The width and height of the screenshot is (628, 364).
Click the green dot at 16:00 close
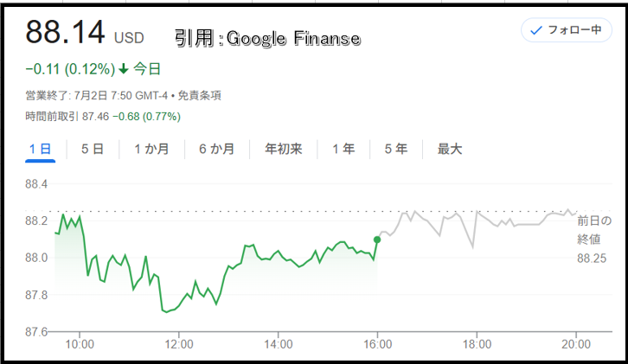point(377,239)
